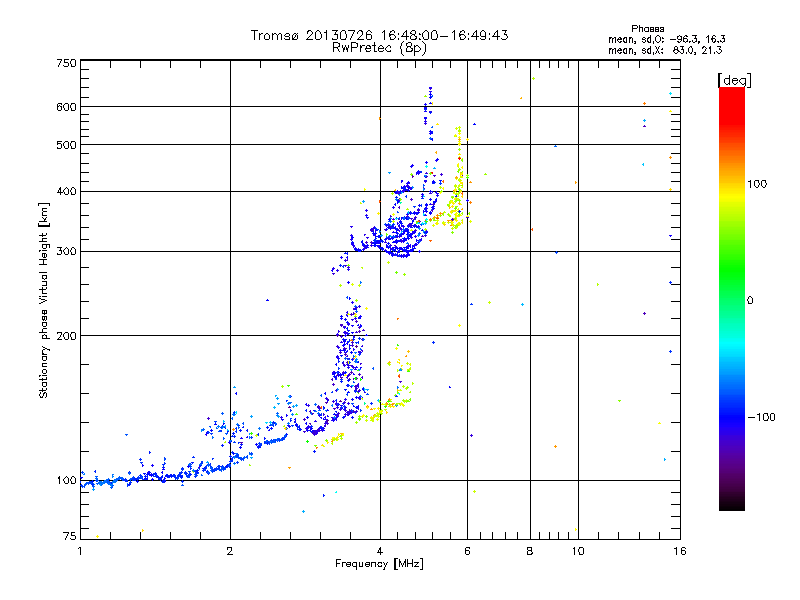Click the y-axis '500' tick label
The height and width of the screenshot is (600, 800).
pyautogui.click(x=66, y=145)
